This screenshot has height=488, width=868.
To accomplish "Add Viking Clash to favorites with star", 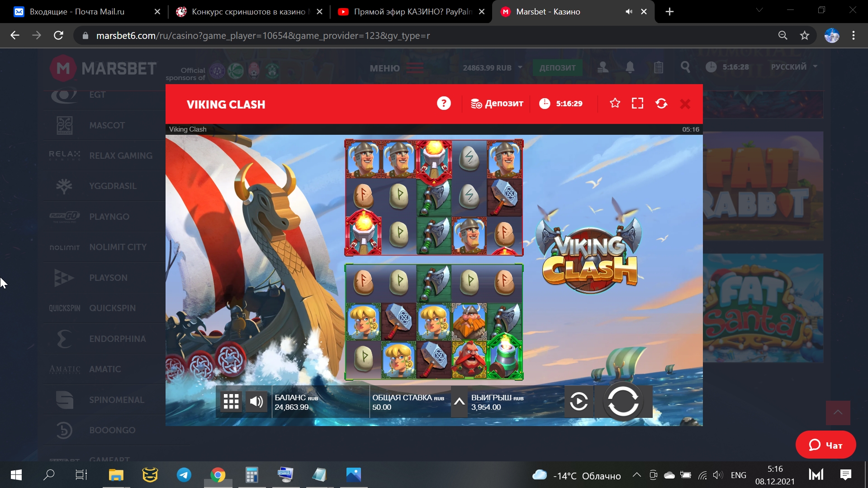I will coord(615,104).
